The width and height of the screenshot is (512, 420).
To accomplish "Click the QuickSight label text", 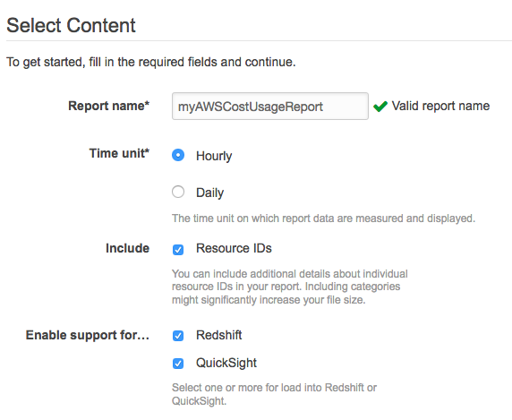I will 226,364.
